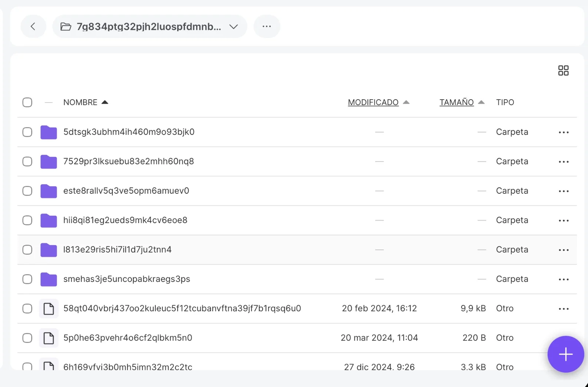The image size is (588, 387).
Task: Click file icon of 5p0he63pvehr4o6cf2qlbkm5n0
Action: pos(49,338)
